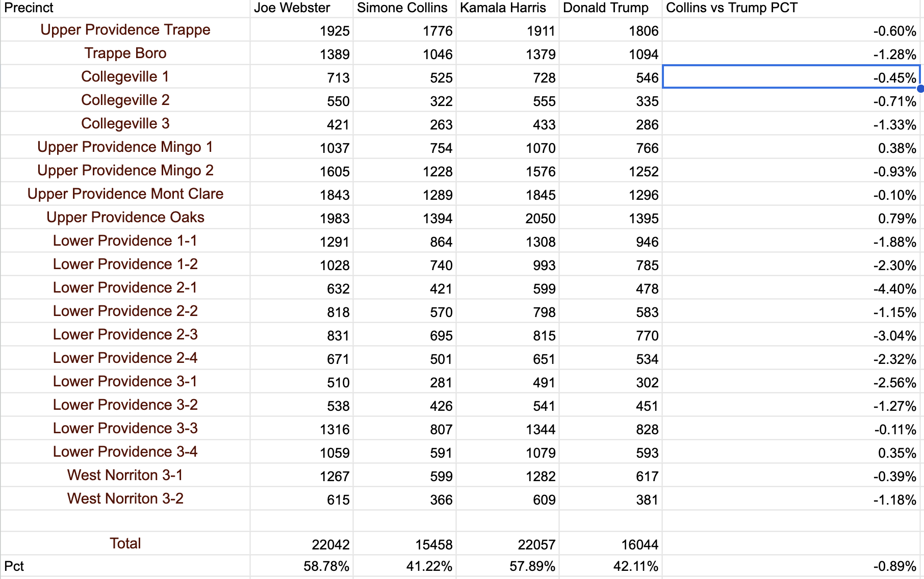Viewport: 924px width, 579px height.
Task: Select Collins' 695 Lower Providence 2-3 value
Action: tap(405, 335)
